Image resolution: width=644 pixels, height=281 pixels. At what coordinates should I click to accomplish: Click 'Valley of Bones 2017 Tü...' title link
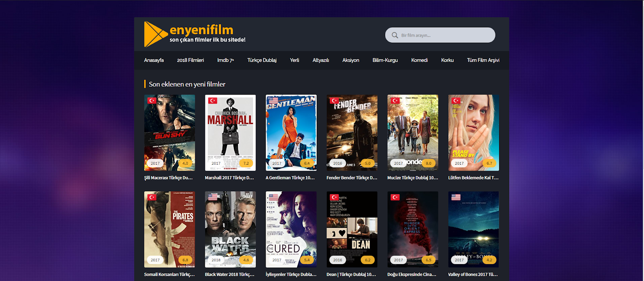473,274
